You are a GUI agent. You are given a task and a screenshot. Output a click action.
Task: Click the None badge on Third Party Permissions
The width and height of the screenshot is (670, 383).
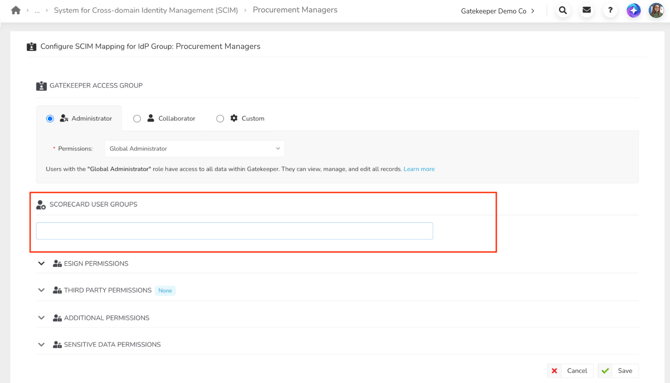(165, 291)
